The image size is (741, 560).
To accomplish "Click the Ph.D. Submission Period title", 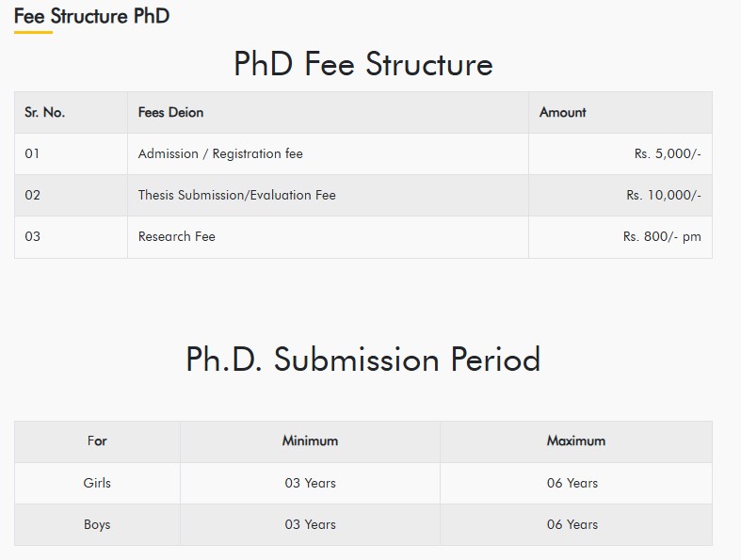I will [x=362, y=360].
